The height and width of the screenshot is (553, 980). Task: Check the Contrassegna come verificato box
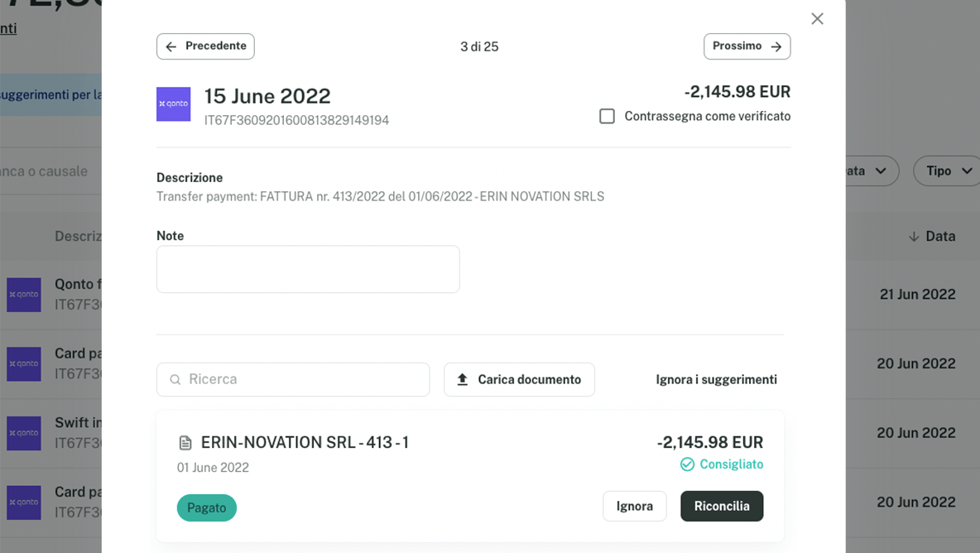pos(607,117)
